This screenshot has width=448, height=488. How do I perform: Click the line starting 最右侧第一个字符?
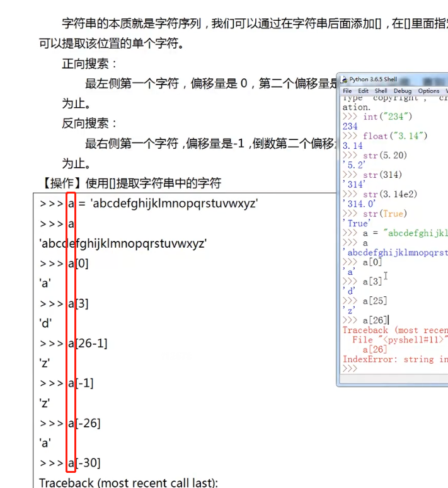coord(210,143)
